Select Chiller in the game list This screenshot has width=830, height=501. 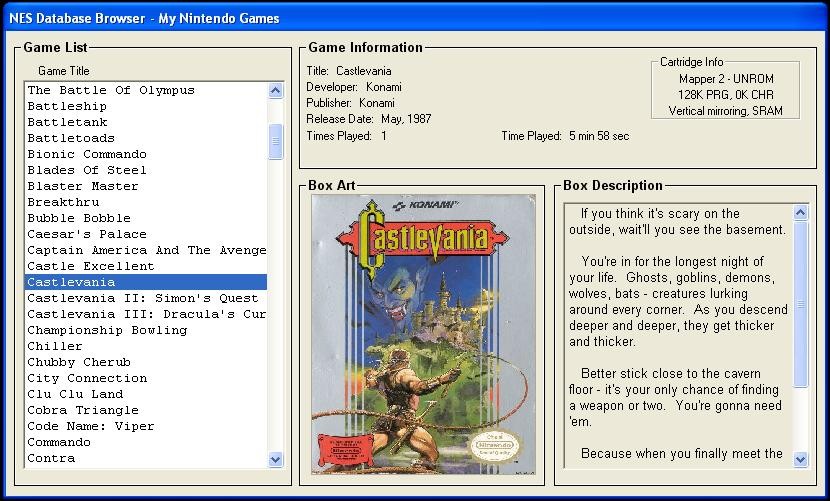tap(146, 346)
